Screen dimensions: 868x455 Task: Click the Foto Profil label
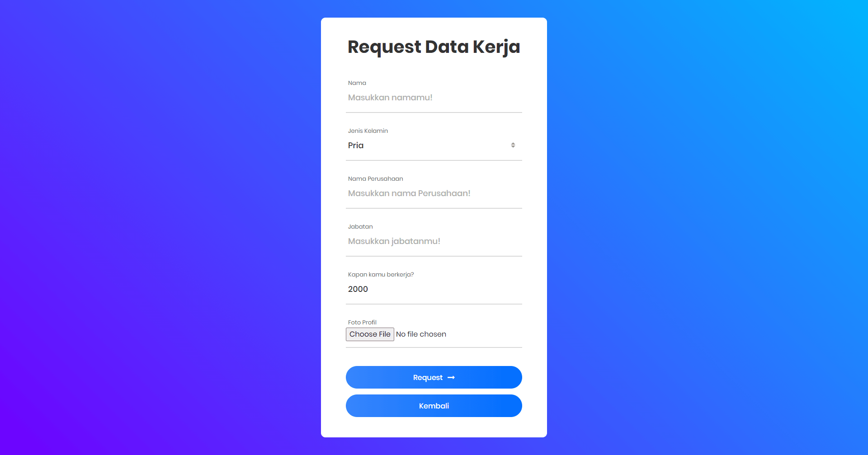tap(362, 322)
